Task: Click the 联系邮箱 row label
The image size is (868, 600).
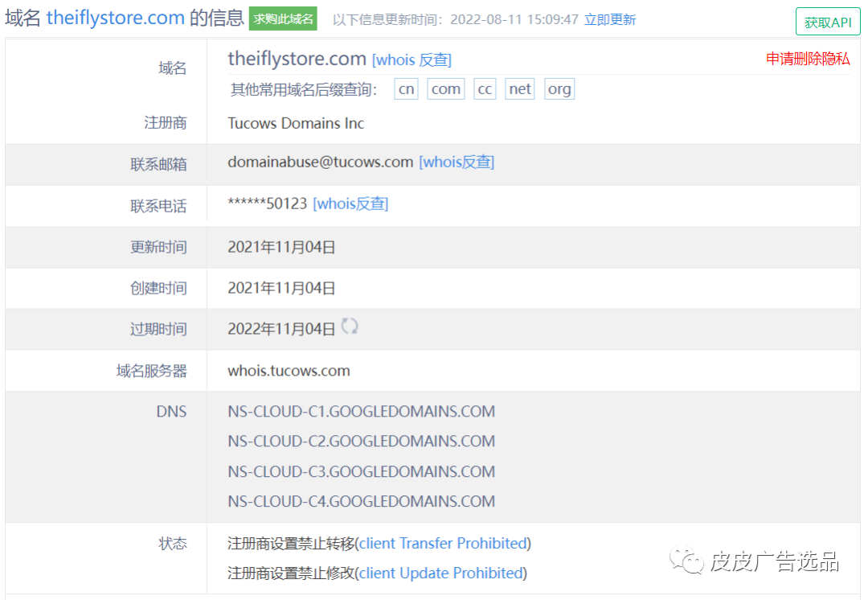Action: (158, 165)
